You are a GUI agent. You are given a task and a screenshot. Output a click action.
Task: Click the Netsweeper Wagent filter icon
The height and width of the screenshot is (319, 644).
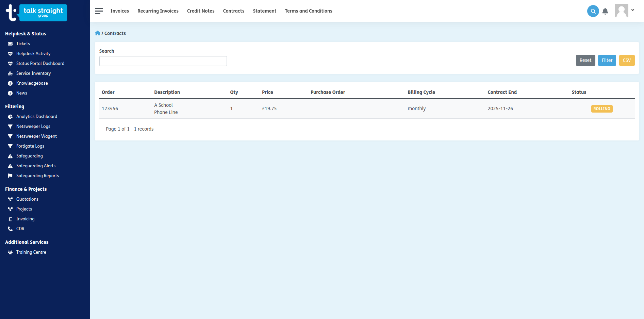coord(10,136)
